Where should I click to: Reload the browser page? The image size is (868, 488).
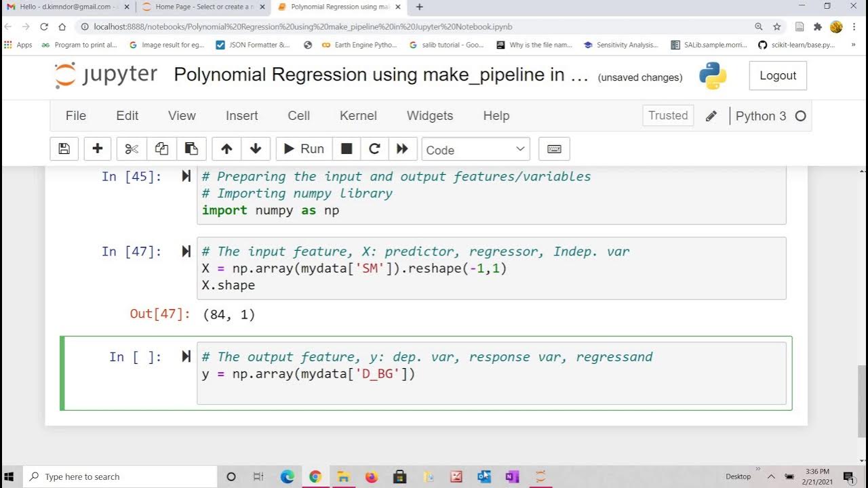tap(44, 26)
